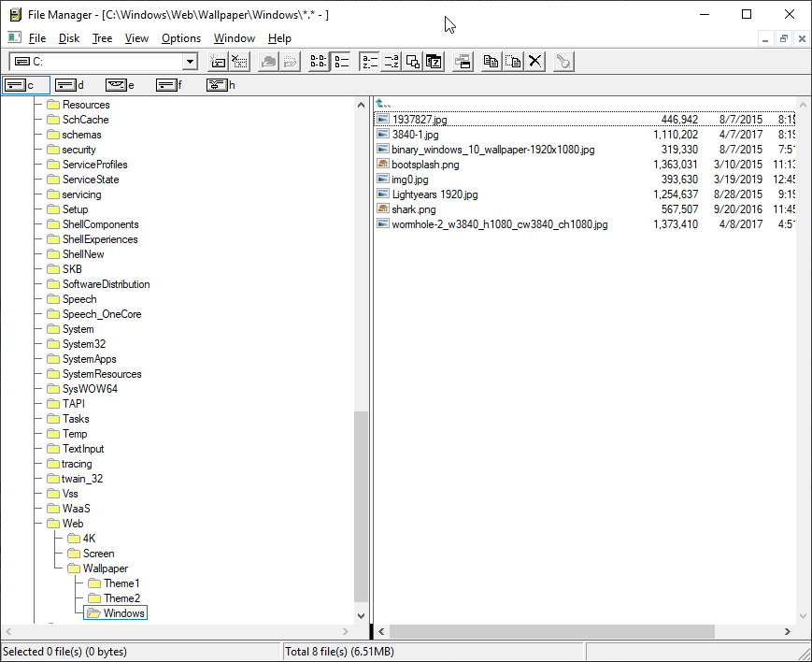The width and height of the screenshot is (812, 662).
Task: Click the img0.jpg file icon
Action: click(383, 180)
